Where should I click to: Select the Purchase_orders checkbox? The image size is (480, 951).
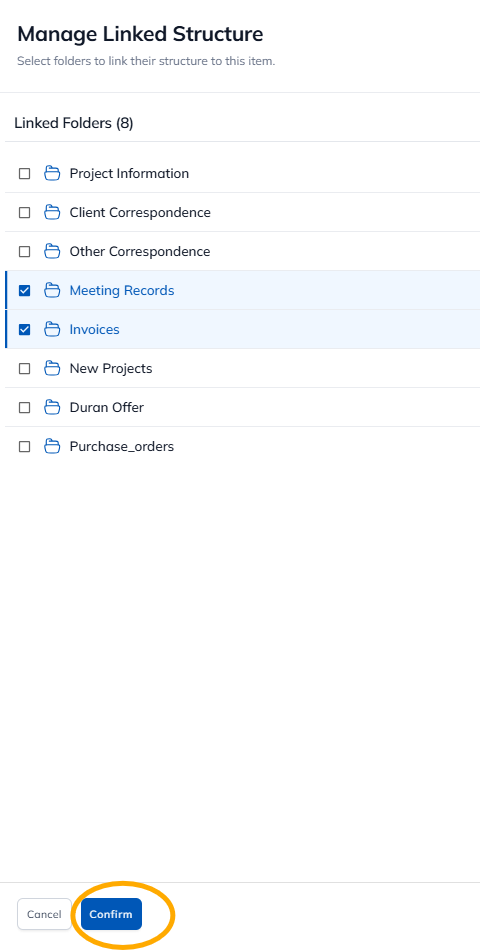24,447
